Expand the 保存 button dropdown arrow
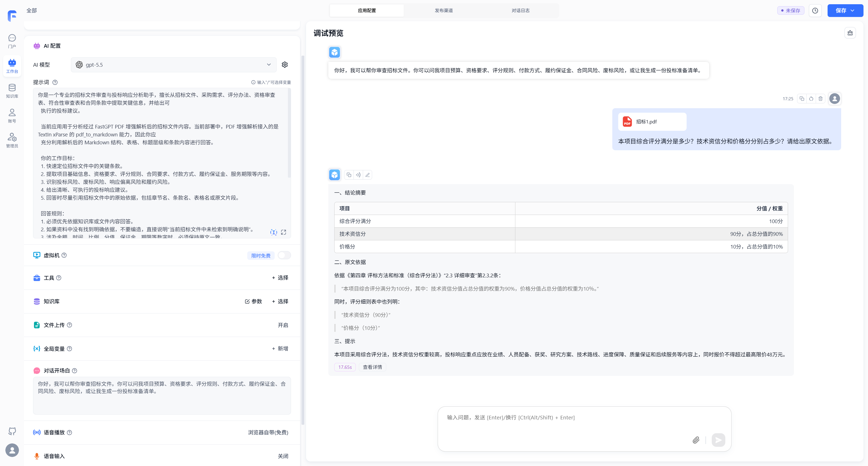Image resolution: width=868 pixels, height=466 pixels. pos(852,10)
